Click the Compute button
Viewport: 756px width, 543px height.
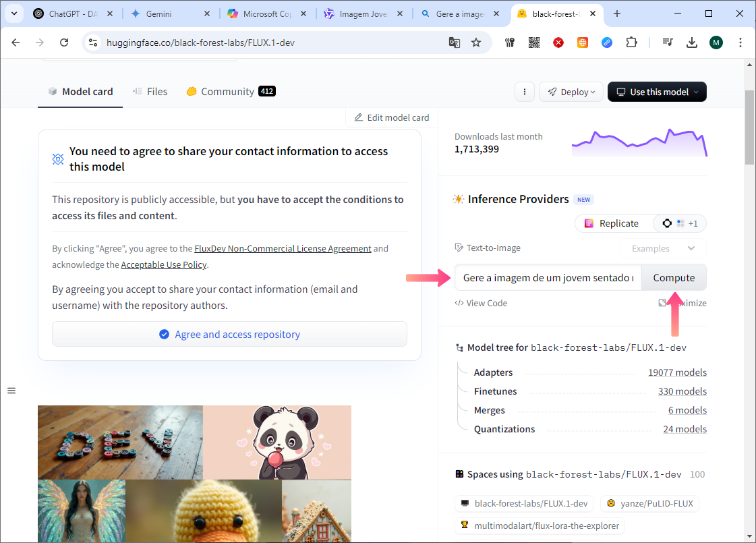(x=674, y=277)
